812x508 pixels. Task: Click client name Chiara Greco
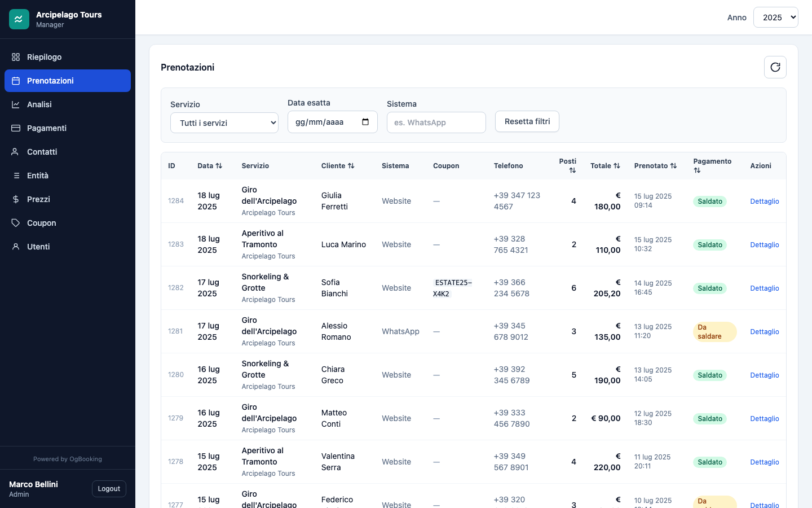(333, 375)
